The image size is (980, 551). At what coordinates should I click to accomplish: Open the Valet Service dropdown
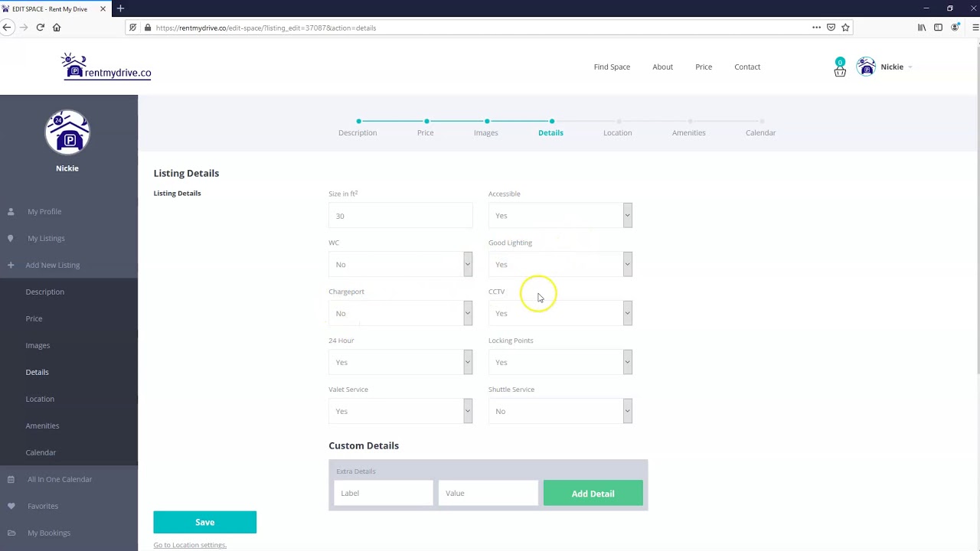tap(400, 412)
